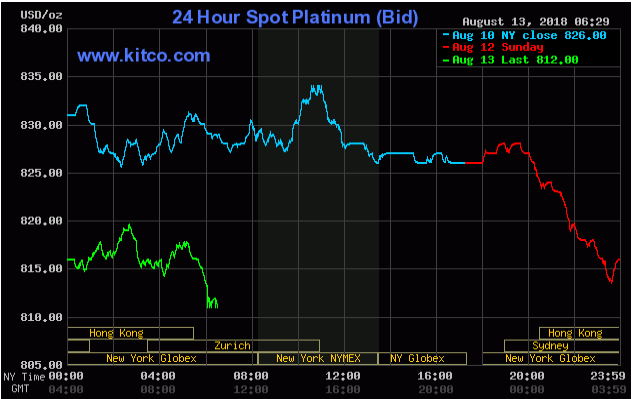Select the Aug 10 NY close 826.00 legend entry
Screen dimensions: 632x399
[524, 35]
